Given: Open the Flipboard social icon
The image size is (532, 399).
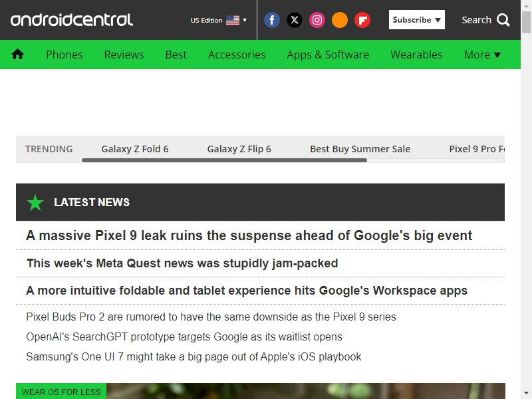Looking at the screenshot, I should [x=362, y=20].
